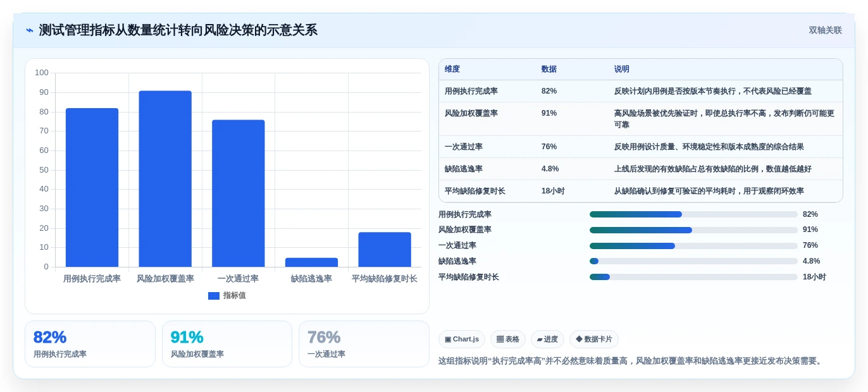Select the 一次通过率 bar in chart
Screen dimensions: 868x392
[239, 193]
